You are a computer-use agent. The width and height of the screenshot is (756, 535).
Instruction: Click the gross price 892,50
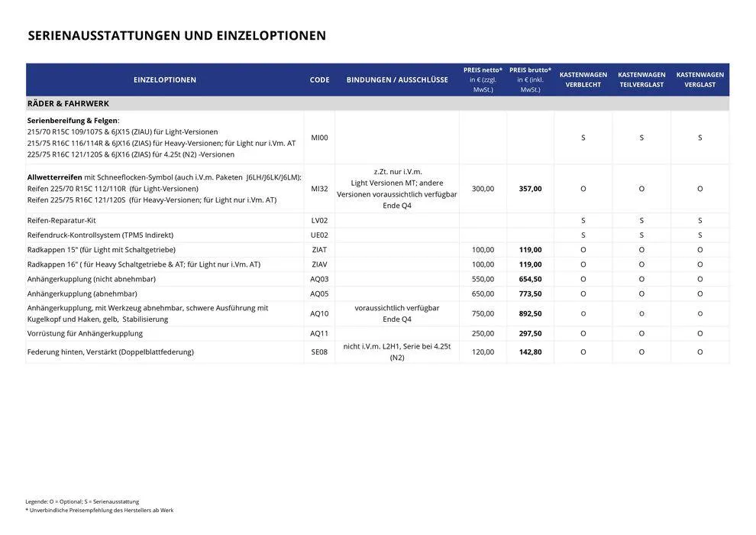pos(530,313)
